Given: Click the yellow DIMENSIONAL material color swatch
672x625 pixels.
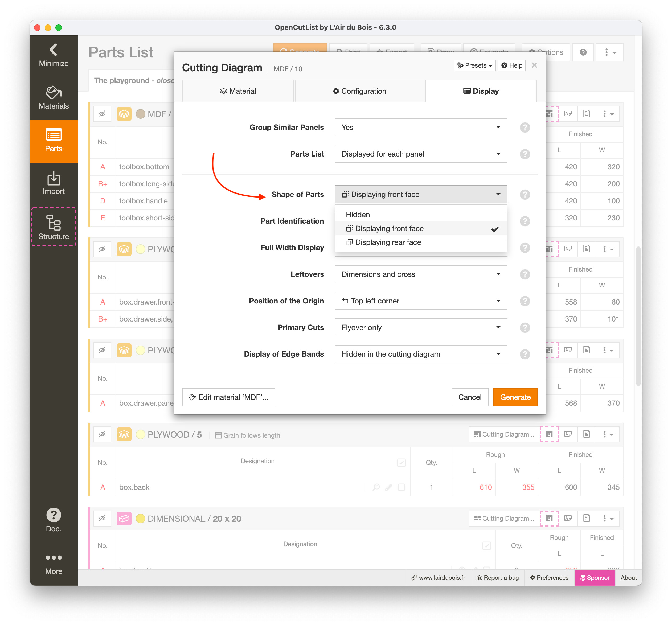Looking at the screenshot, I should [140, 519].
